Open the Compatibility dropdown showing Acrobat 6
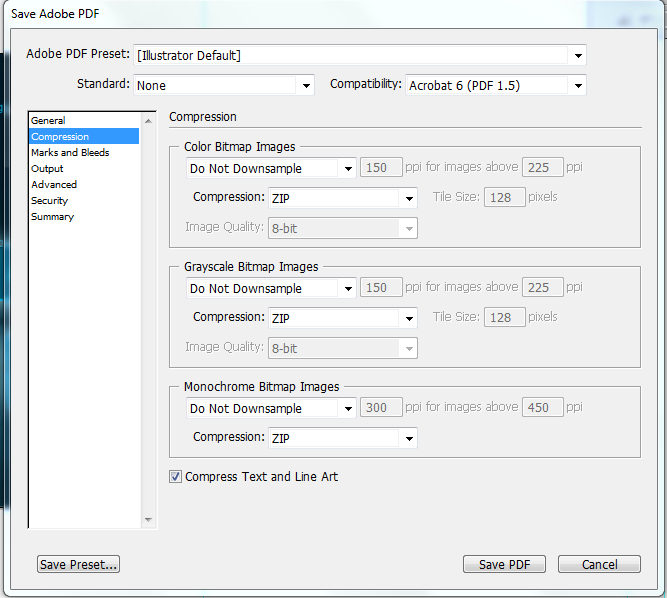667x598 pixels. (x=496, y=85)
